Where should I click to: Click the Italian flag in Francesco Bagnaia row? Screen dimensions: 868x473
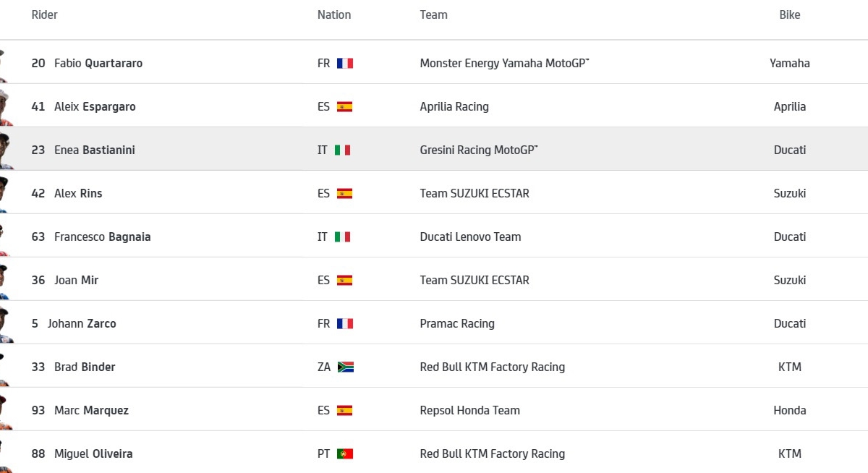(x=343, y=237)
